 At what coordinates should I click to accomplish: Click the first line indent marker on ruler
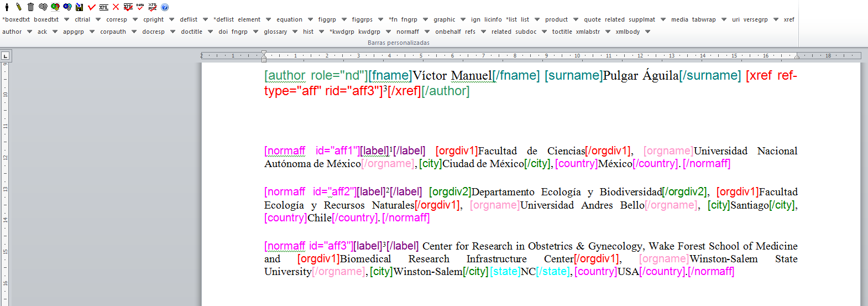[x=264, y=53]
